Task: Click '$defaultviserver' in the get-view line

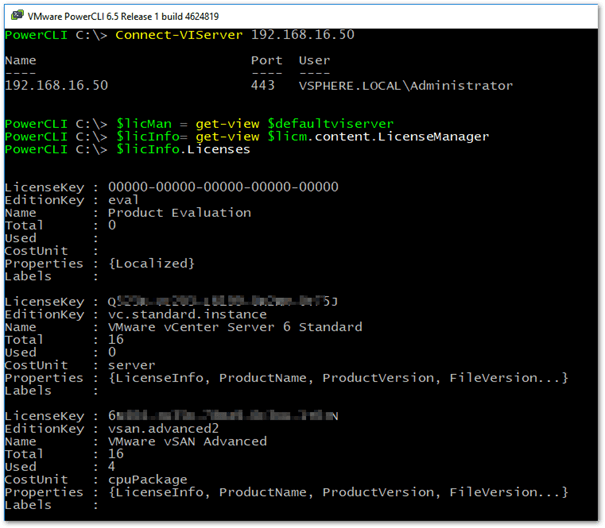Action: pyautogui.click(x=331, y=124)
